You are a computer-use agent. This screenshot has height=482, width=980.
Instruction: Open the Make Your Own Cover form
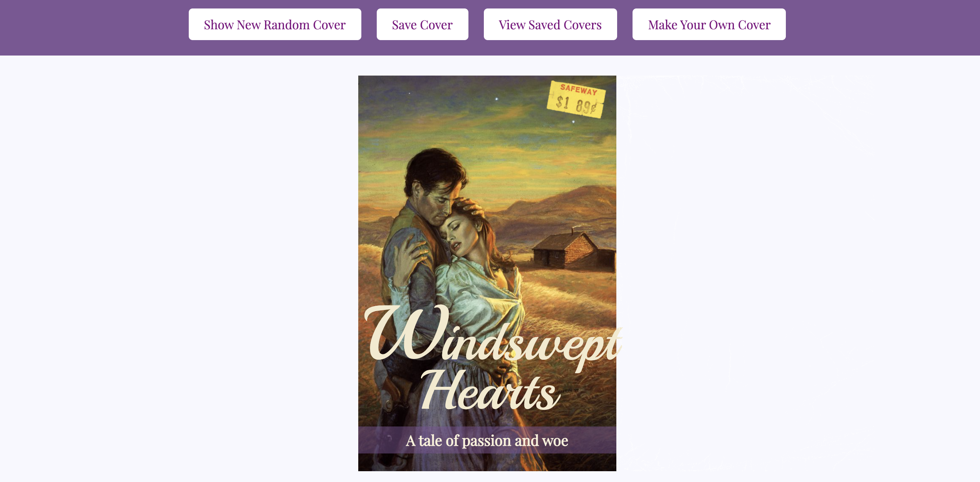[x=709, y=24]
